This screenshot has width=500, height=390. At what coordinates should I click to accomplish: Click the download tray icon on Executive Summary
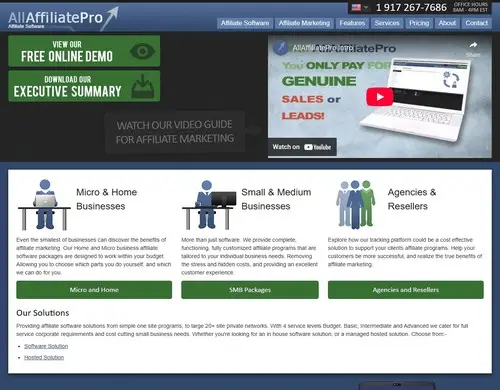click(143, 86)
